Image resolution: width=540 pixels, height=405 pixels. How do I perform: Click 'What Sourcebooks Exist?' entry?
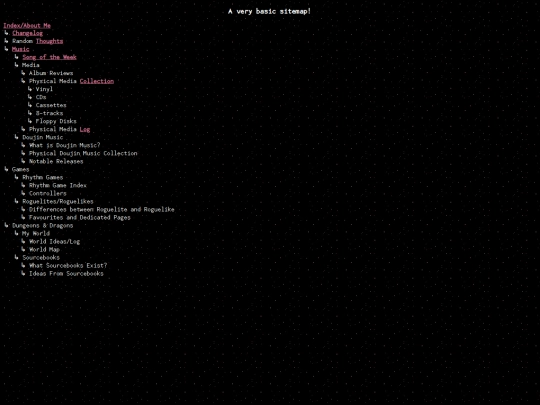[x=68, y=266]
